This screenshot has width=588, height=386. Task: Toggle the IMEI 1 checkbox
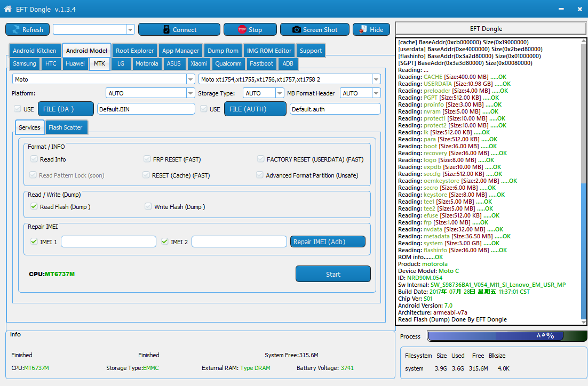tap(34, 242)
